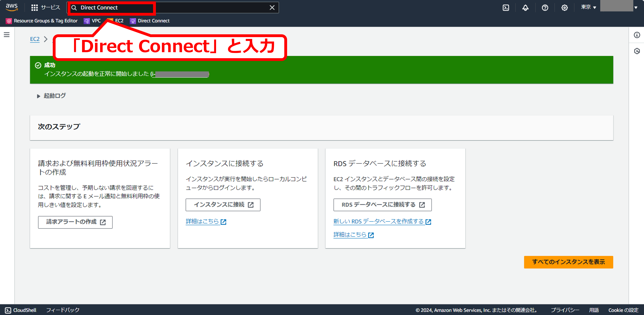This screenshot has width=644, height=315.
Task: Click the EC2 breadcrumb link
Action: coord(35,39)
